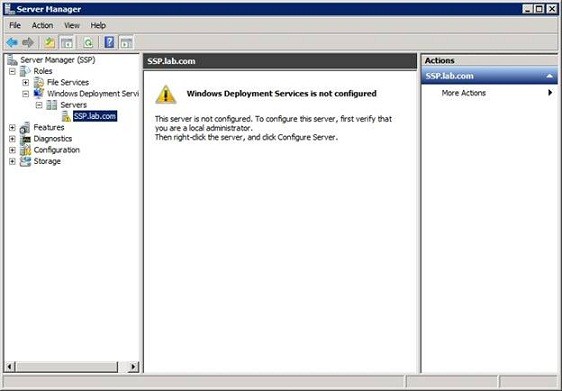Click the Refresh toolbar icon
The width and height of the screenshot is (562, 391).
coord(88,43)
